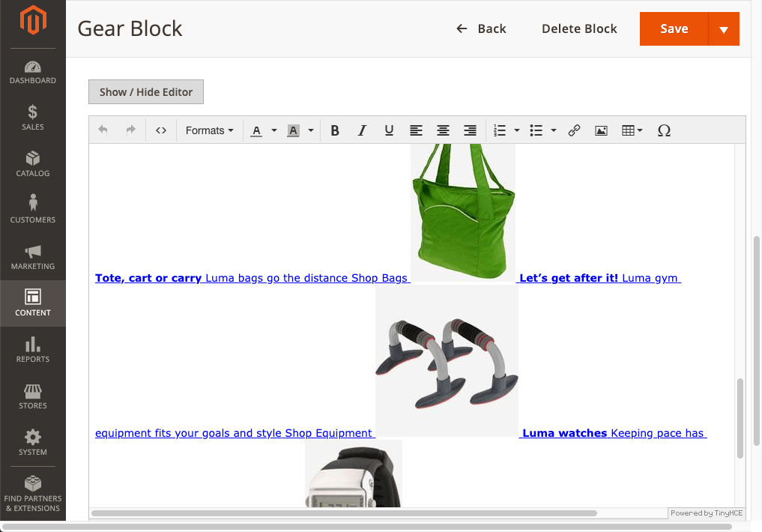This screenshot has width=762, height=532.
Task: Open the Formats dropdown
Action: (x=210, y=130)
